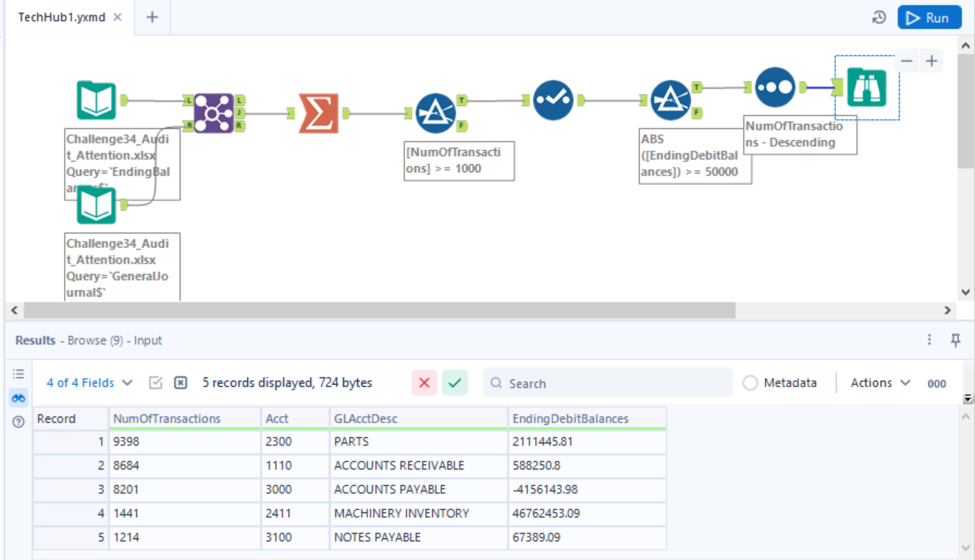Click the Join tool on canvas

213,113
